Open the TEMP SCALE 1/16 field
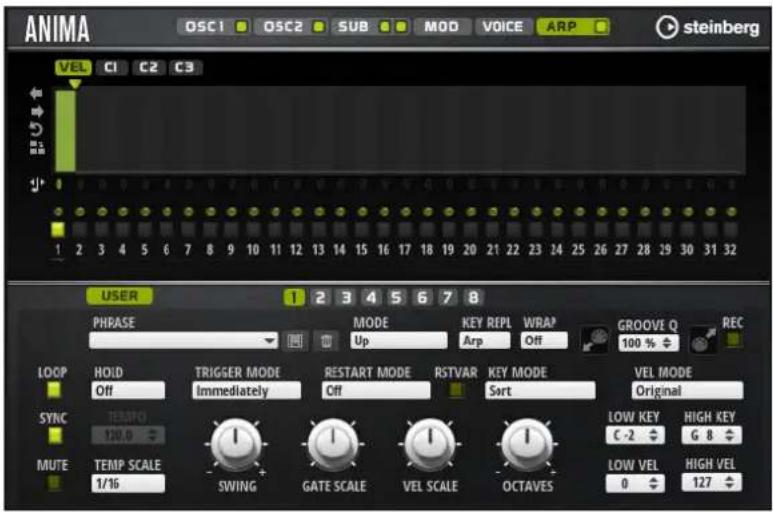Screen dimensions: 773x512 click(x=128, y=483)
